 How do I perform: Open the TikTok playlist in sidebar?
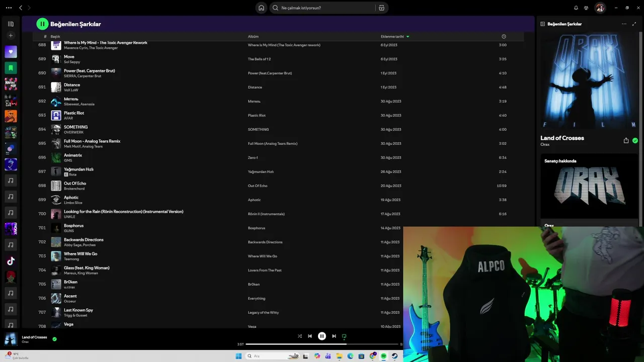(11, 261)
